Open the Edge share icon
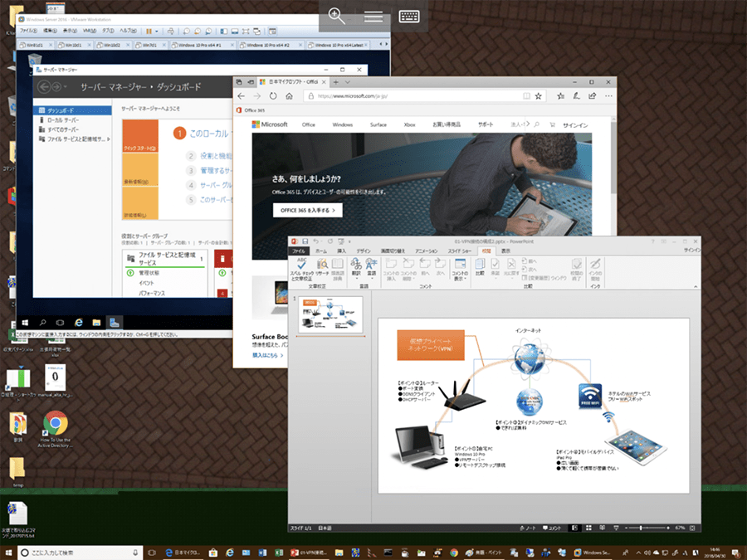747x560 pixels. (x=591, y=96)
